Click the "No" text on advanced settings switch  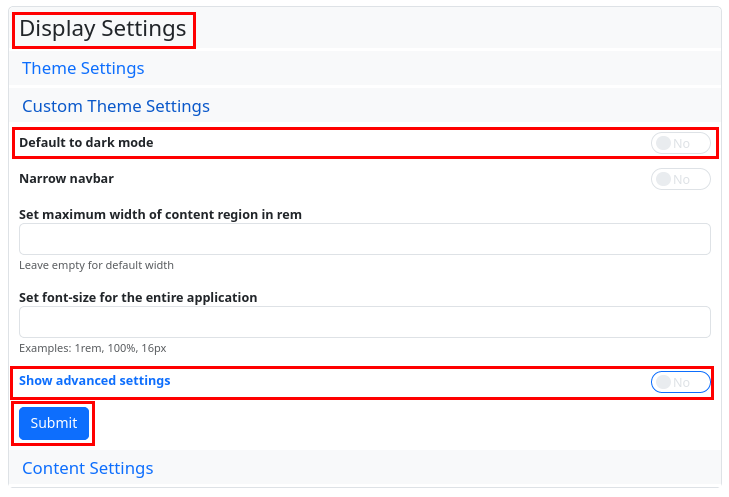click(x=682, y=382)
